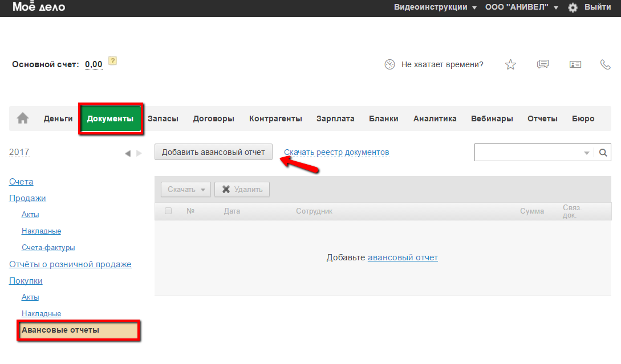The image size is (621, 364).
Task: Click the Выйти logout link
Action: coord(598,7)
